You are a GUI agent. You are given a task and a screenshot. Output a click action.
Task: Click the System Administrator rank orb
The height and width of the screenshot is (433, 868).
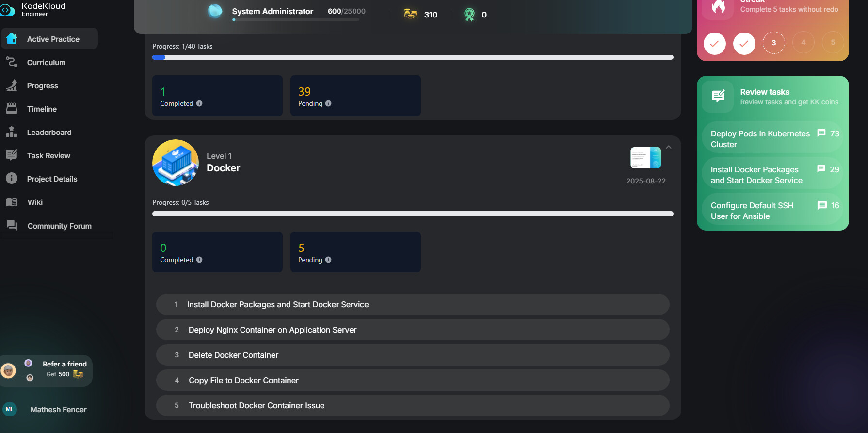215,11
